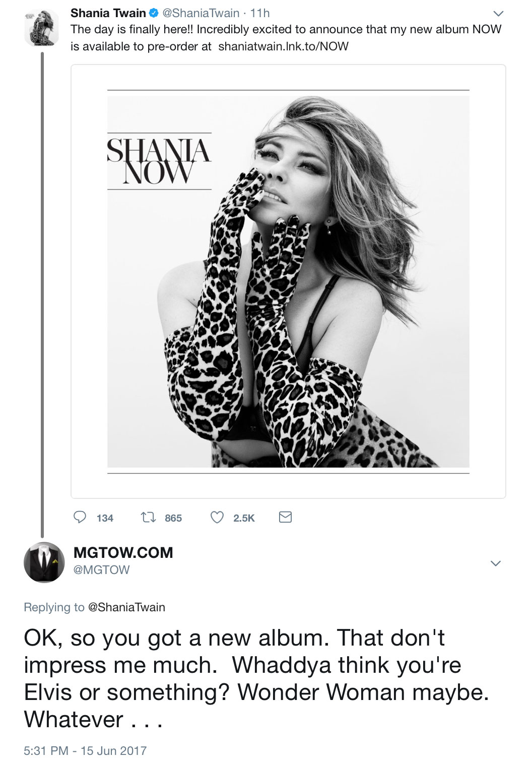Screen dimensions: 532x765
Task: Click the 11h tweet timestamp
Action: point(260,13)
